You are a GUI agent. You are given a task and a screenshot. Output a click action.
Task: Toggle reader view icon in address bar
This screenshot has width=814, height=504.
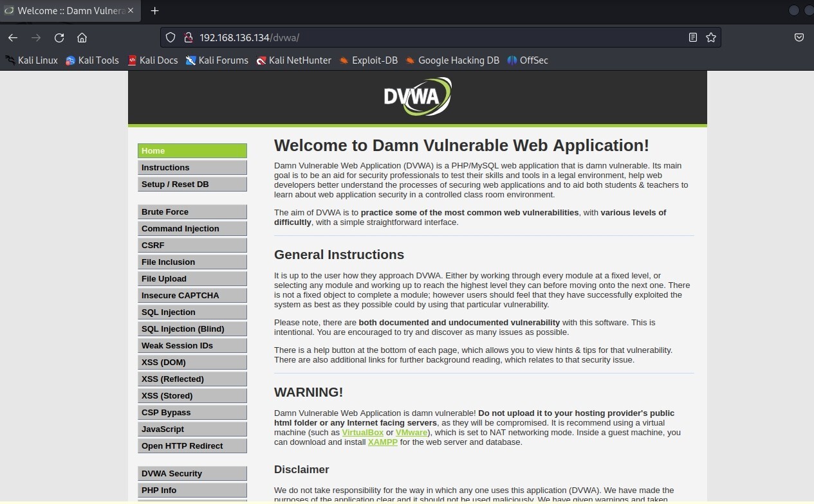pos(693,37)
